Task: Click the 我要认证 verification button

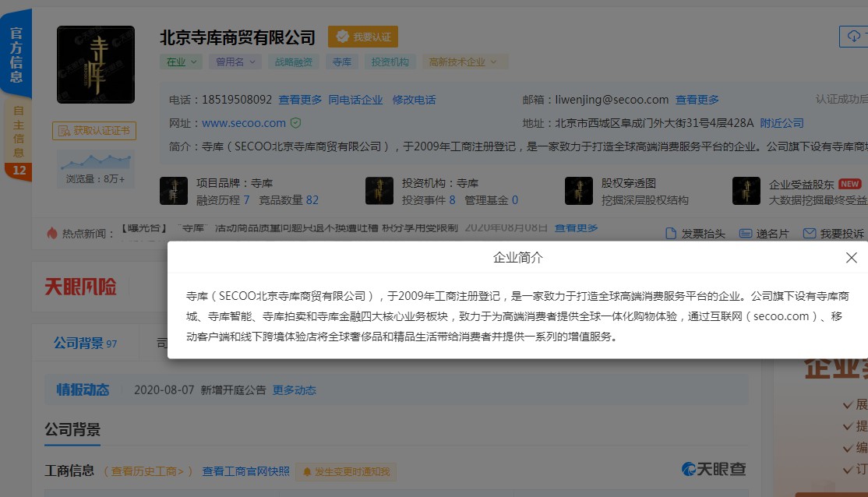Action: point(362,37)
